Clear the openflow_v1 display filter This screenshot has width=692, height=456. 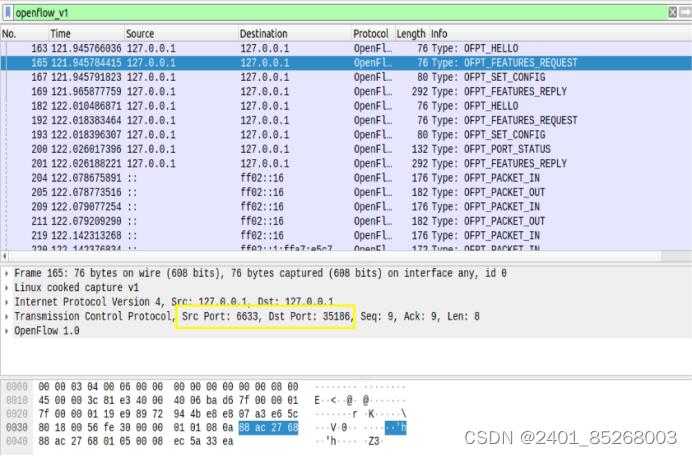pos(672,12)
